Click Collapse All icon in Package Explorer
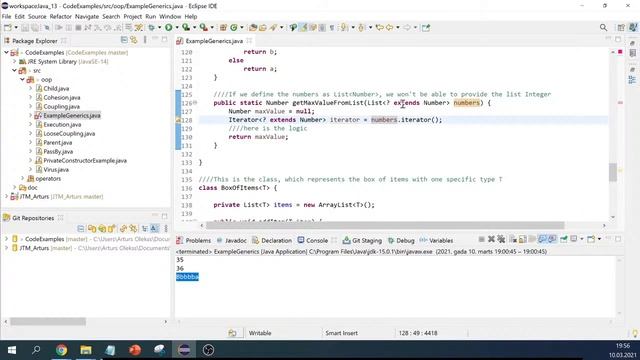 pyautogui.click(x=124, y=40)
